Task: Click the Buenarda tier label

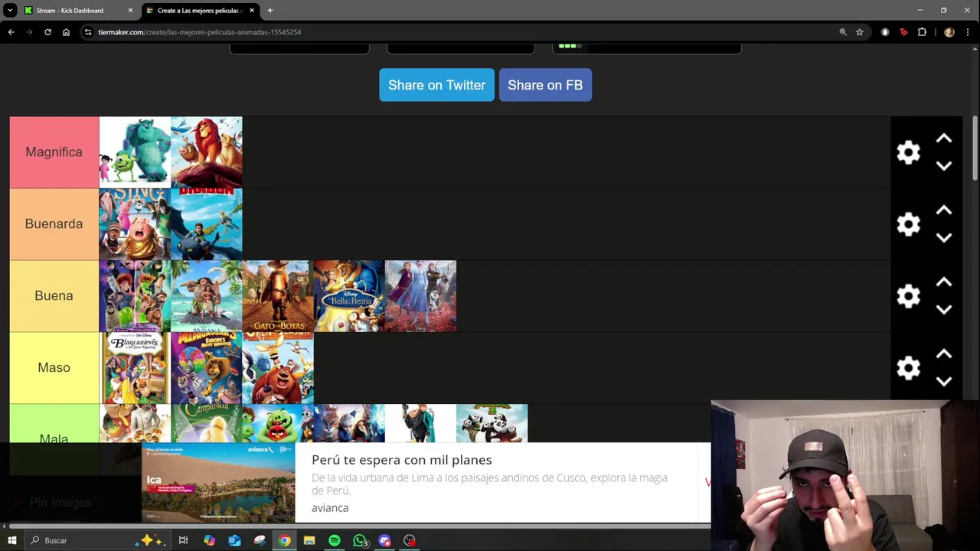Action: [x=54, y=224]
